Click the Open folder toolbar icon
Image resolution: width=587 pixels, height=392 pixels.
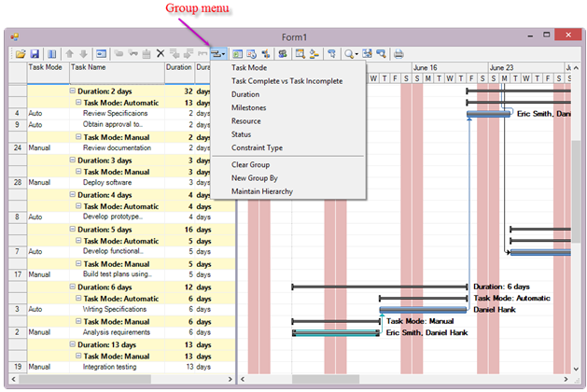point(21,54)
